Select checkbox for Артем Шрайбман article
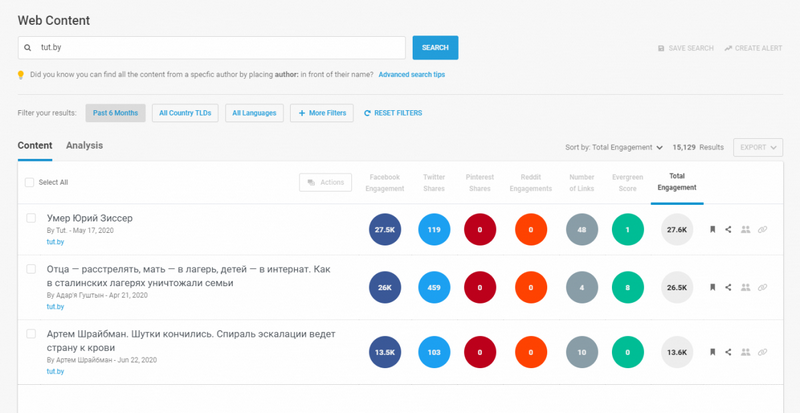Viewport: 800px width, 413px height. tap(31, 334)
